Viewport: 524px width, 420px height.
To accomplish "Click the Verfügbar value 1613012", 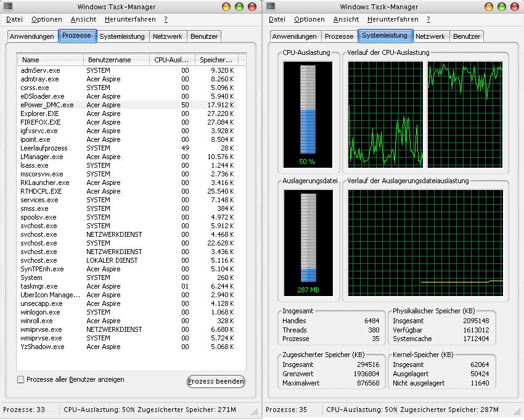I will 476,330.
